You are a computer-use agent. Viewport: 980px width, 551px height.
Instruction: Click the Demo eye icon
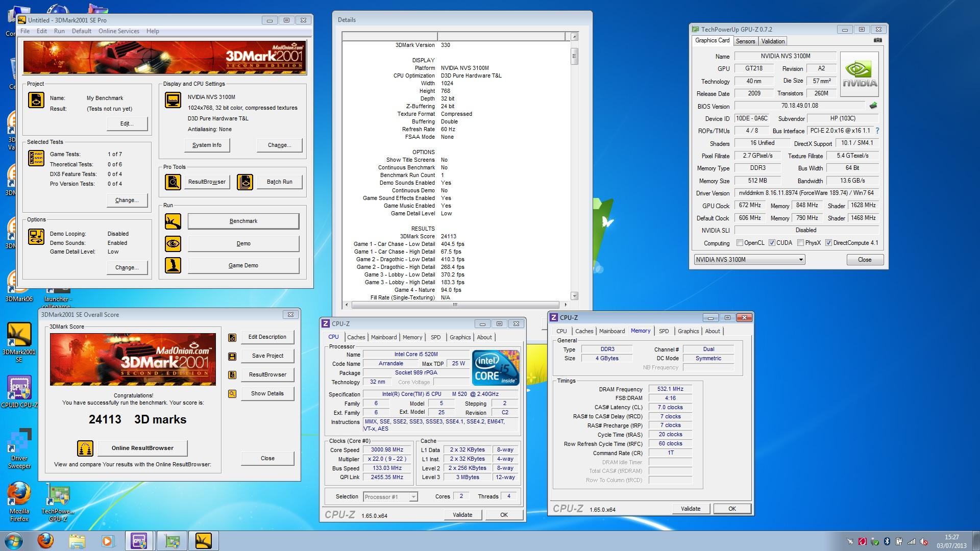(x=173, y=244)
